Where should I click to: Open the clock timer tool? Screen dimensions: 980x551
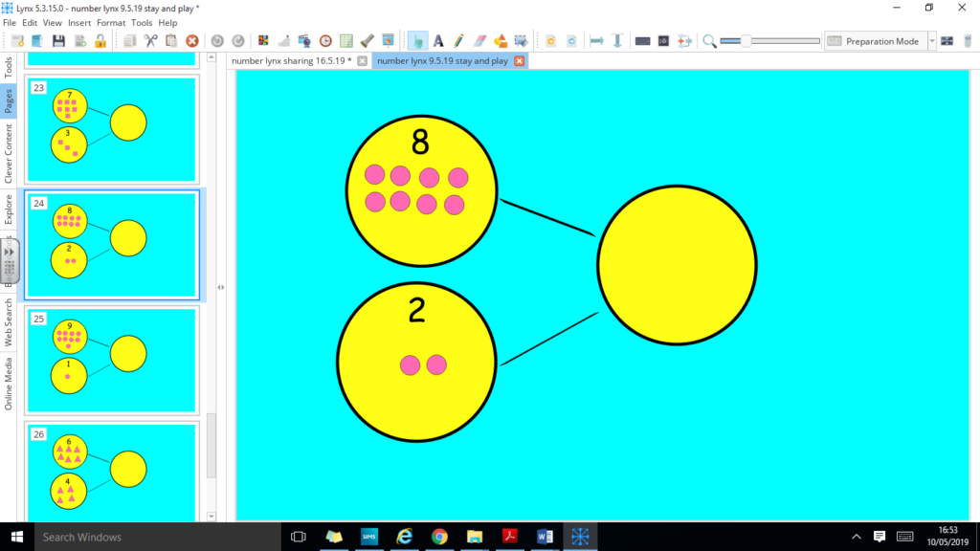point(325,41)
